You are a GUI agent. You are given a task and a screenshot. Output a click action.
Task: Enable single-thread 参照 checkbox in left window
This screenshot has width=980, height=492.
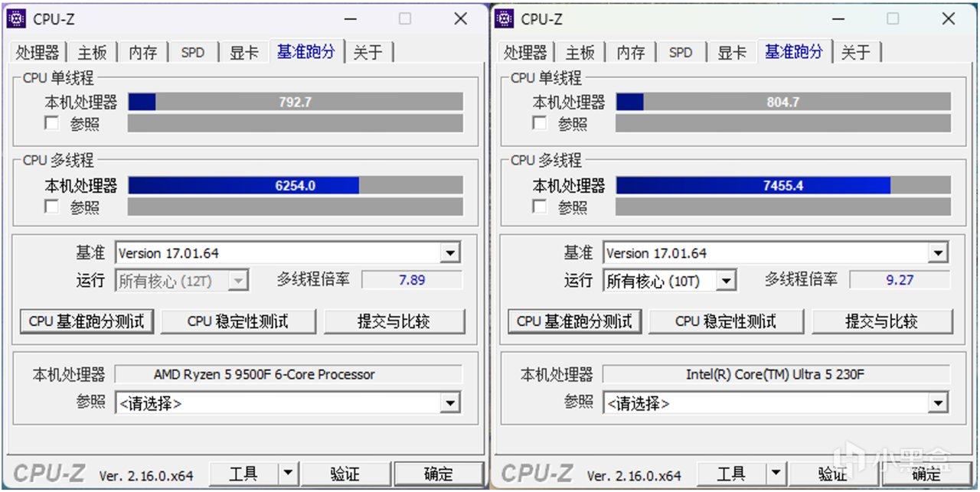coord(52,122)
